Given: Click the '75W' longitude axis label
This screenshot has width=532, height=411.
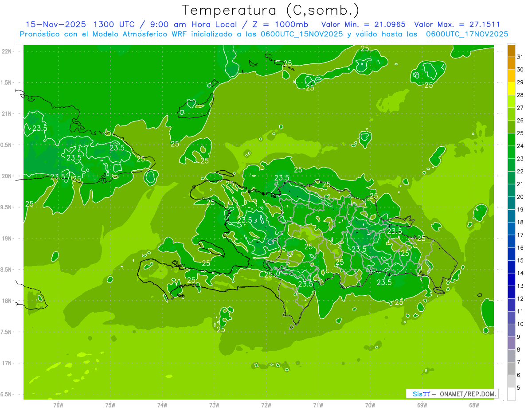Looking at the screenshot, I should tap(110, 405).
